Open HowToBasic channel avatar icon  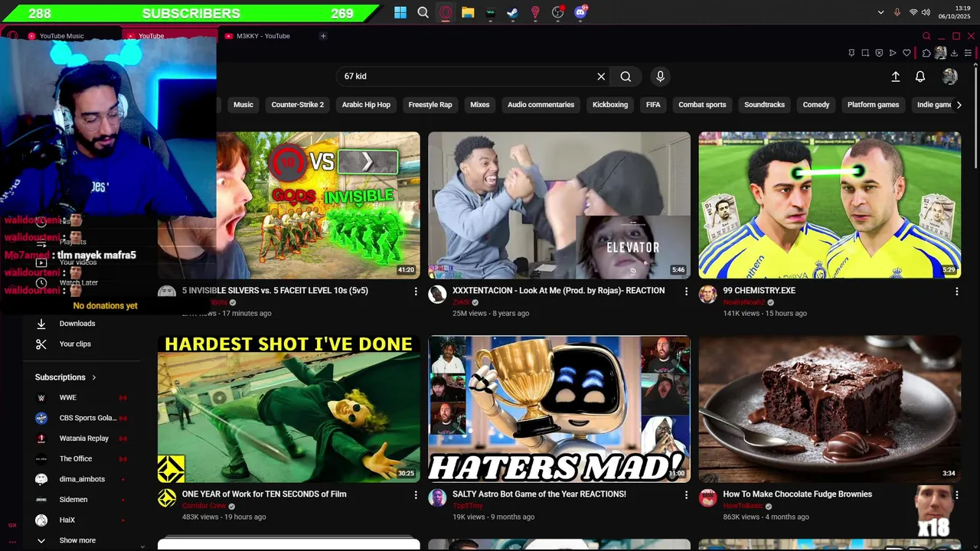pos(707,498)
